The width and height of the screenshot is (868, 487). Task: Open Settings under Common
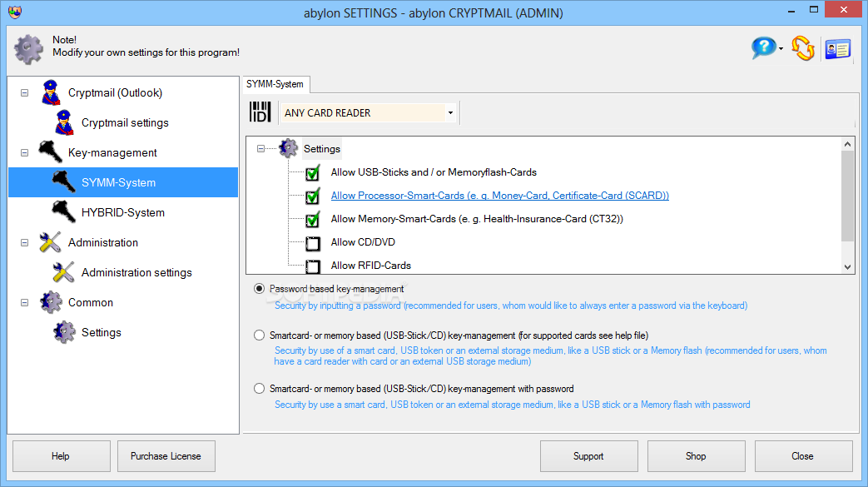(x=102, y=332)
